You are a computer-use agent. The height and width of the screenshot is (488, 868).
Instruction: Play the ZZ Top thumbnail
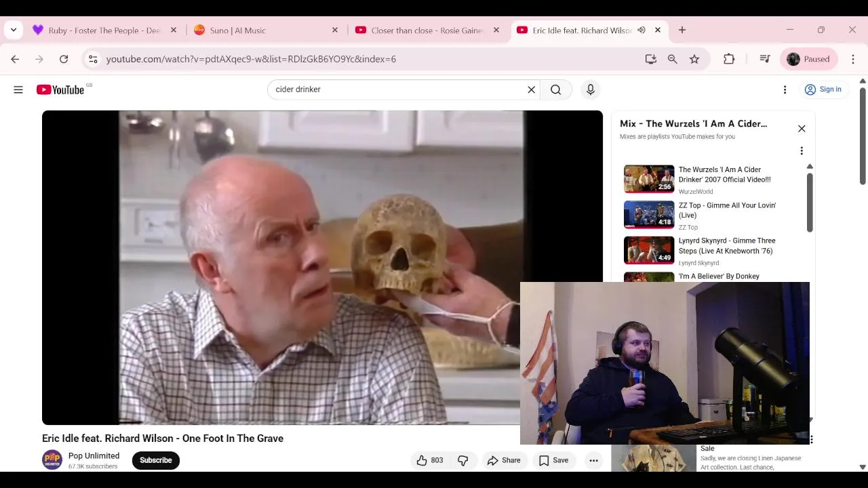[x=649, y=214]
